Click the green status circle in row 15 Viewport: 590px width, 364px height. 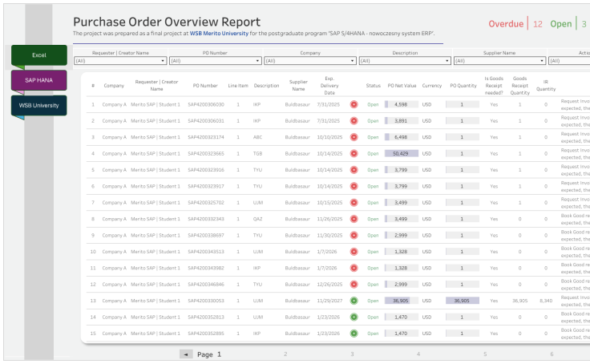tap(354, 334)
